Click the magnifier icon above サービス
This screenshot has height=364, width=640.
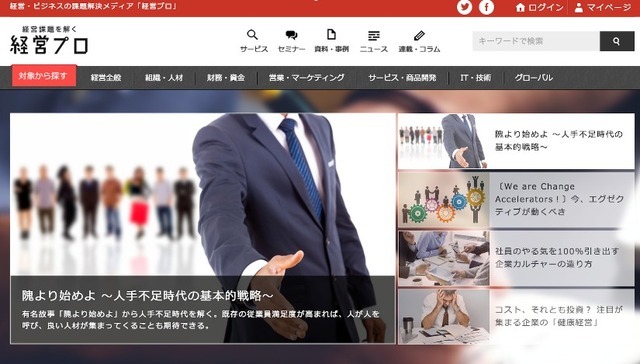252,35
